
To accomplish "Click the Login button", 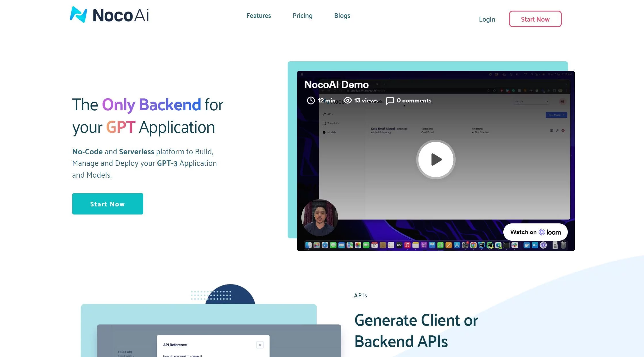I will tap(487, 18).
